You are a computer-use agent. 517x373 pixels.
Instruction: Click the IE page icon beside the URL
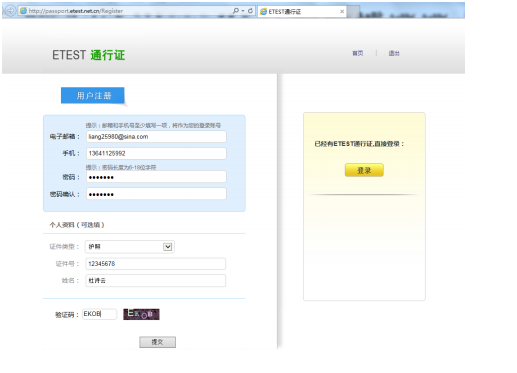(23, 11)
